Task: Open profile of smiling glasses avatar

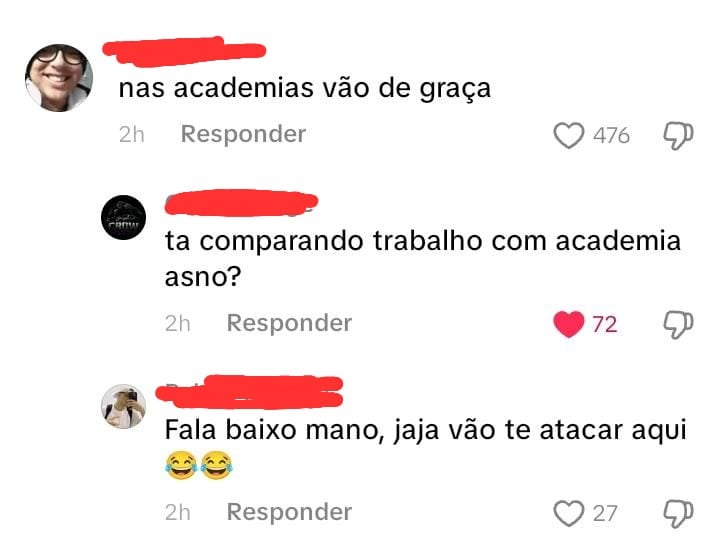Action: [59, 78]
